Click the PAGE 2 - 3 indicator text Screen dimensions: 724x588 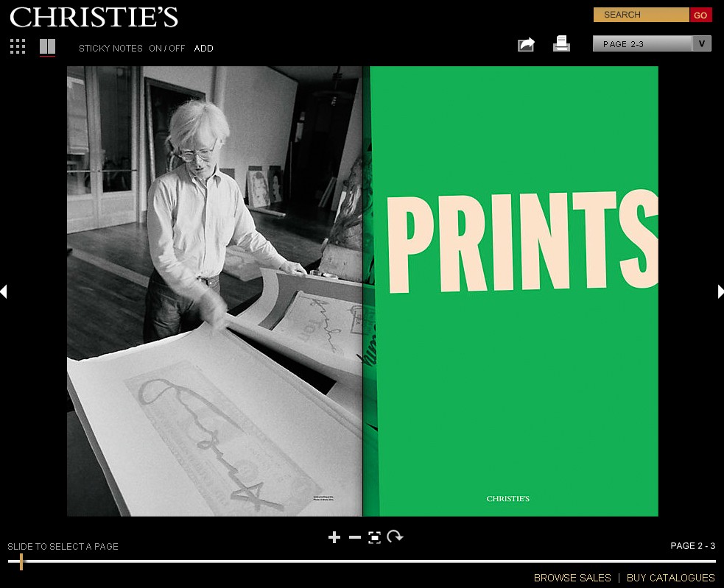692,546
